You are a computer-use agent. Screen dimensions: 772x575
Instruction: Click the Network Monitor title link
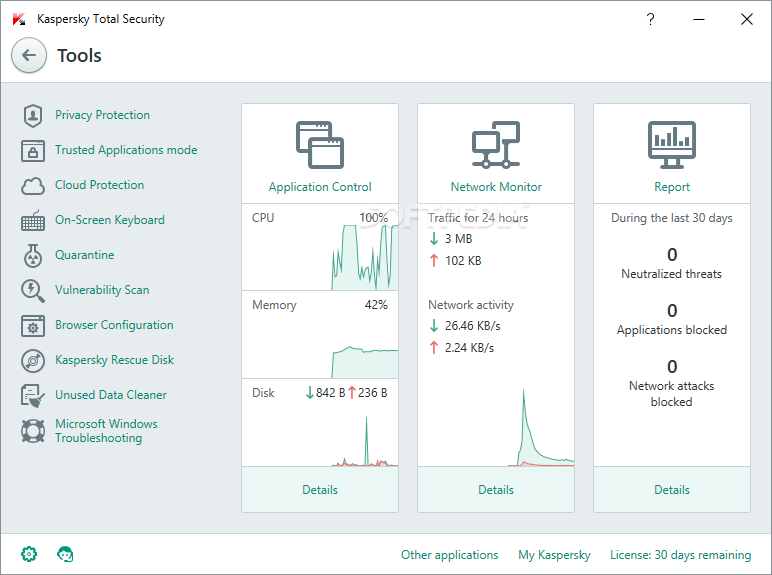point(496,187)
